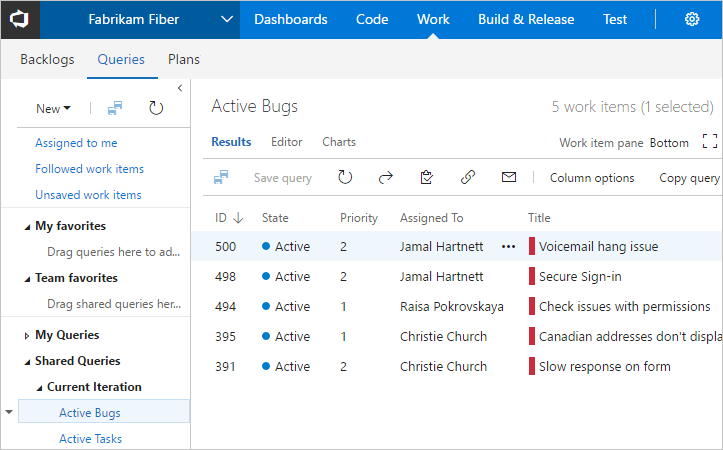
Task: Click ID 391 cell
Action: 225,367
